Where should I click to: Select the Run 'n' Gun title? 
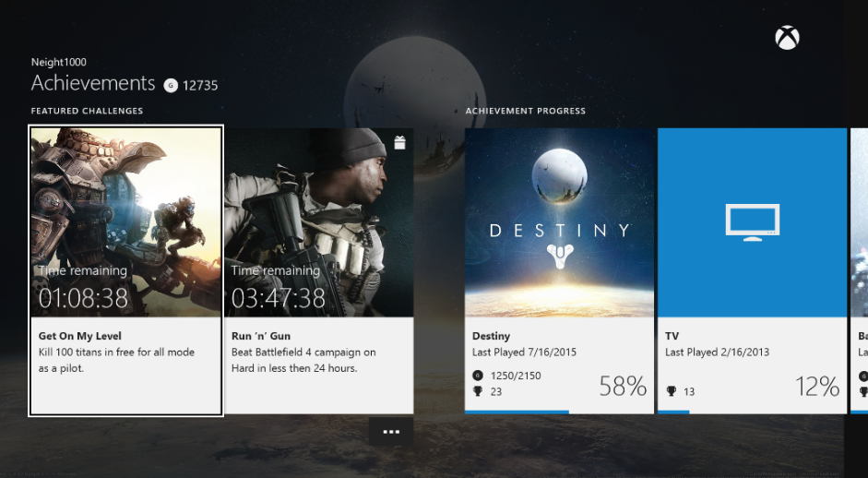tap(261, 336)
